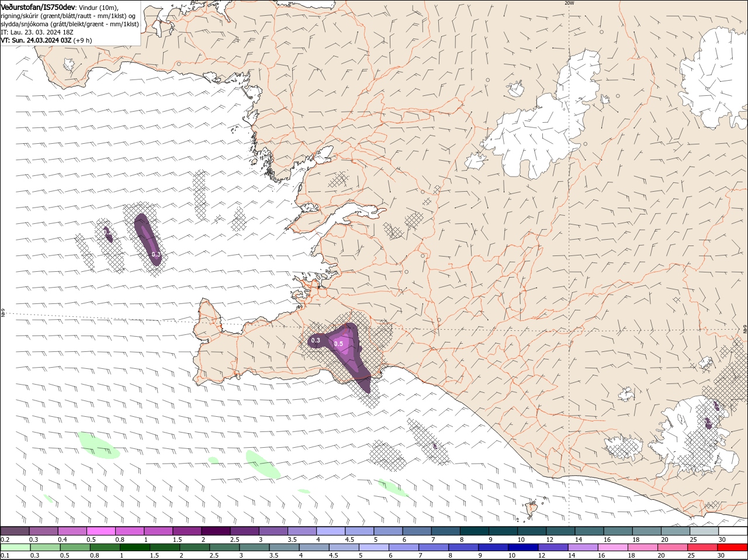Pick the pale green 0.1 swatch in bottom legend row
Viewport: 748px width, 560px height.
(x=15, y=548)
